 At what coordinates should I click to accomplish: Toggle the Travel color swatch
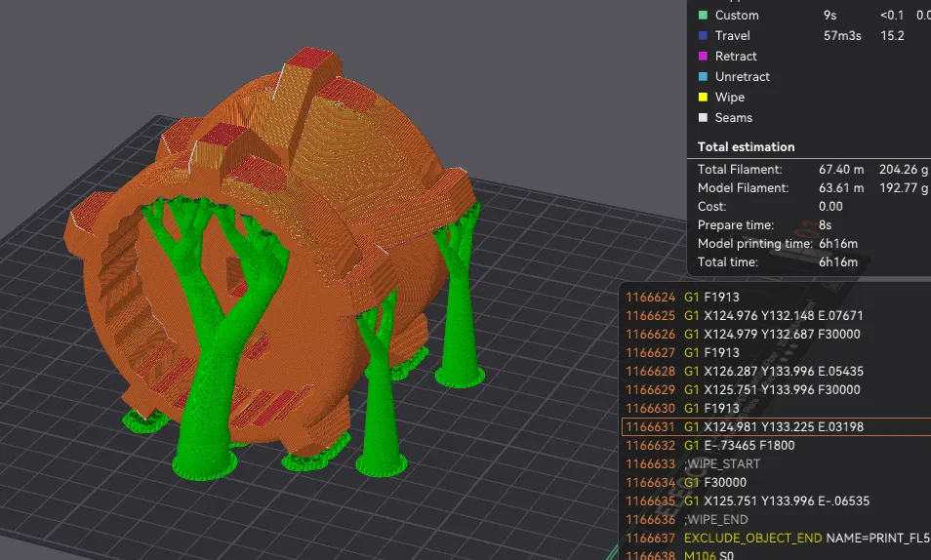click(x=703, y=36)
